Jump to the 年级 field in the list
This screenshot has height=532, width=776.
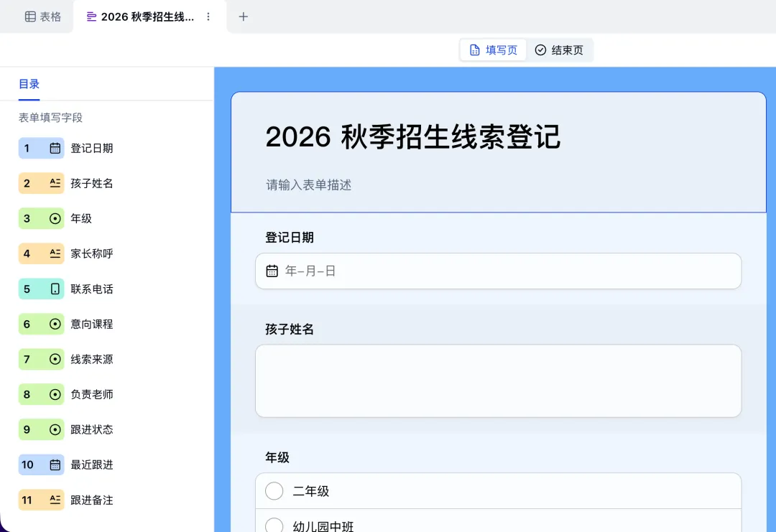click(x=81, y=218)
